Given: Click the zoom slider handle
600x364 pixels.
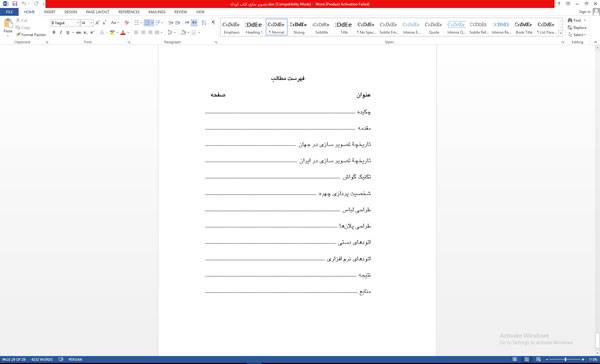Looking at the screenshot, I should click(565, 359).
